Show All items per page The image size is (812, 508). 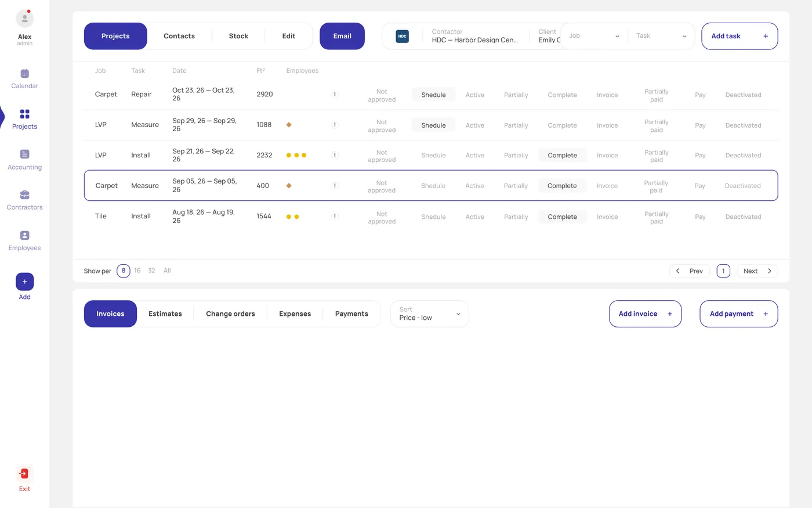[x=167, y=271]
